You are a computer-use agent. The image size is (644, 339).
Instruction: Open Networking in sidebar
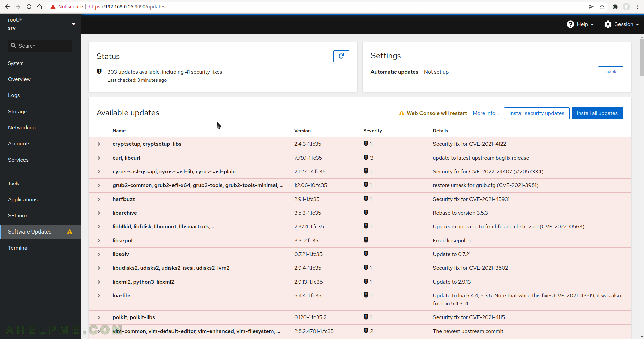coord(40,128)
